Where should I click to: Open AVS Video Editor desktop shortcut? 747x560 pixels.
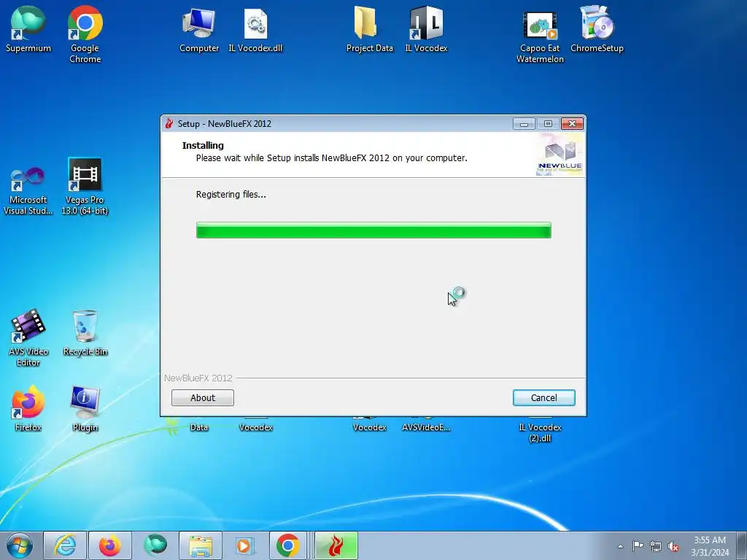28,337
